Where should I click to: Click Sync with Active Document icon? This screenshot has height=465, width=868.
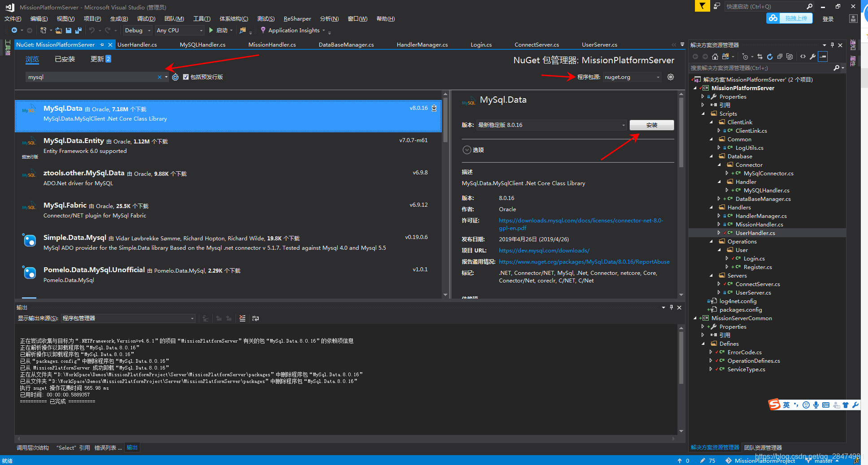[760, 56]
